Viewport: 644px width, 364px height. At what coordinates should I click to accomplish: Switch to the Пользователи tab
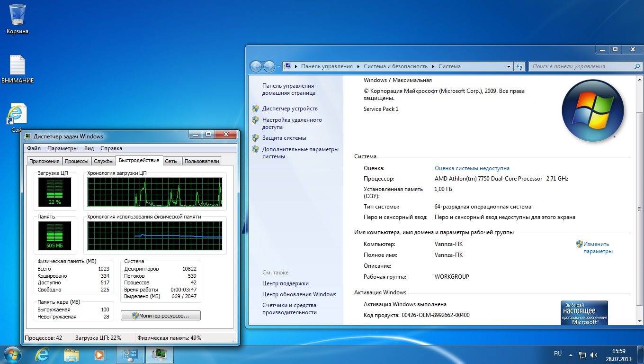[x=202, y=161]
